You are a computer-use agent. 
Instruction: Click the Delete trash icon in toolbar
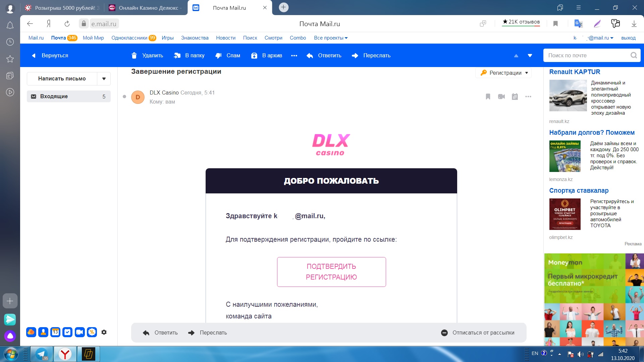(x=134, y=56)
